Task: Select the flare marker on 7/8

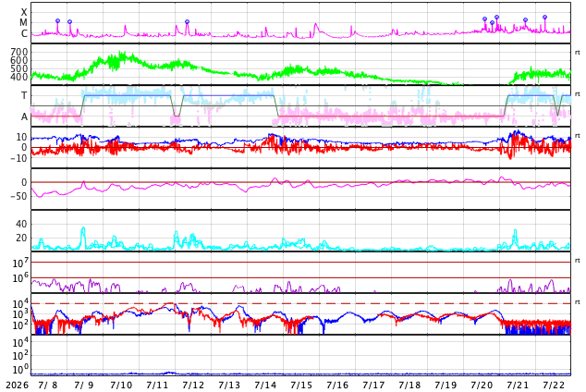Action: click(57, 21)
